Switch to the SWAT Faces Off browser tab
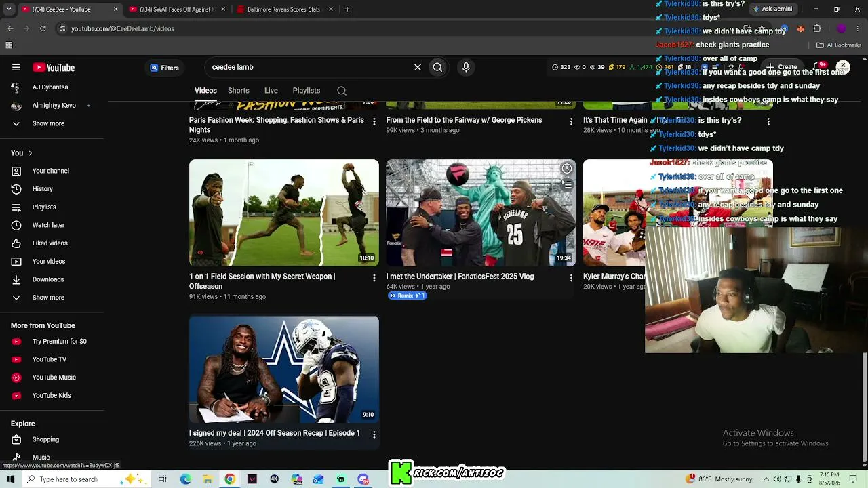Image resolution: width=868 pixels, height=488 pixels. click(x=177, y=9)
